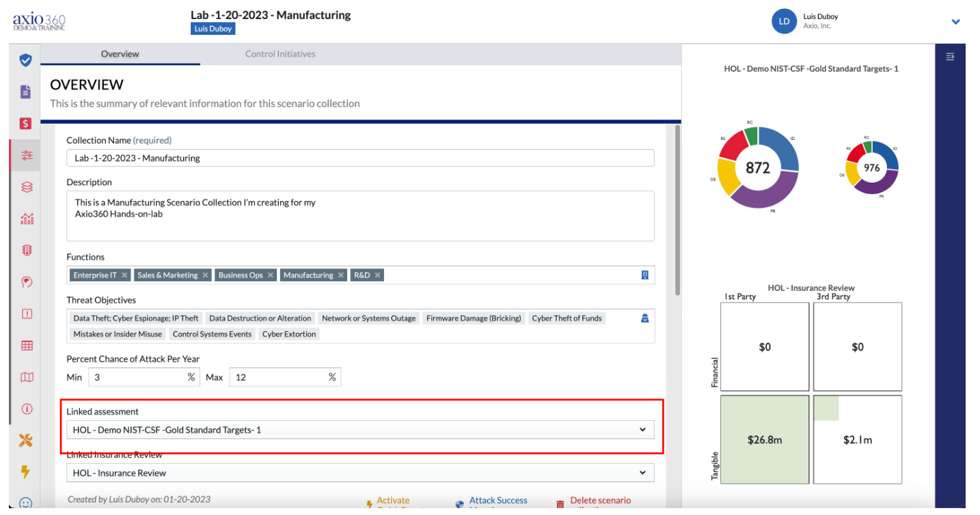The image size is (980, 515).
Task: Click the circled info sidebar icon
Action: coord(27,409)
